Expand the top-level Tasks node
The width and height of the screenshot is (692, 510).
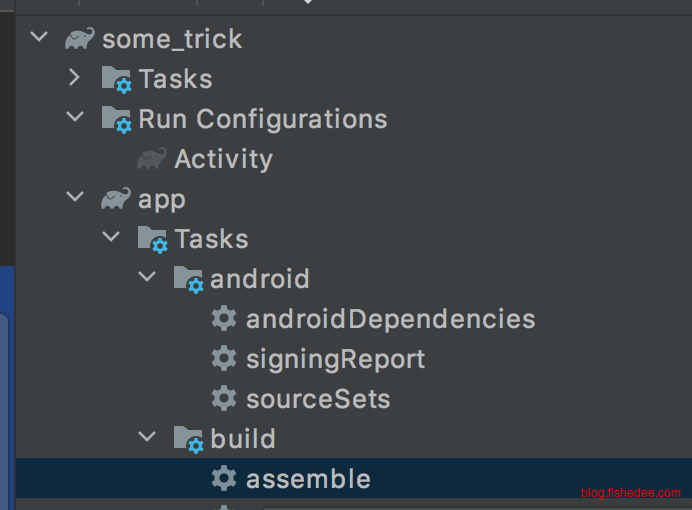75,78
